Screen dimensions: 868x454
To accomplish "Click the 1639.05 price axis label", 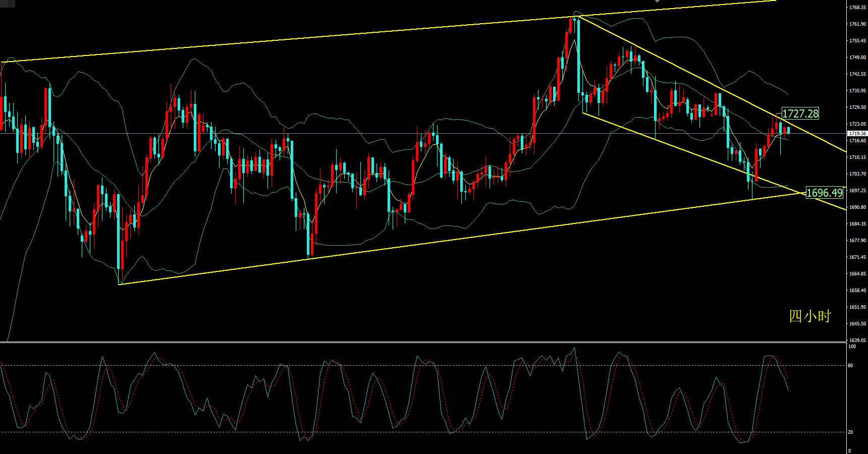I will (x=857, y=340).
